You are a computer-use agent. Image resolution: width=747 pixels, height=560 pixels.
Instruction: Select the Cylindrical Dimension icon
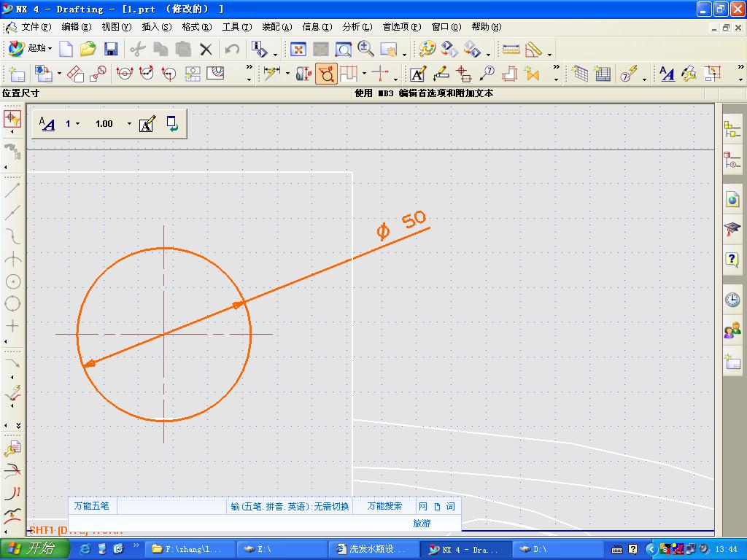pos(303,74)
